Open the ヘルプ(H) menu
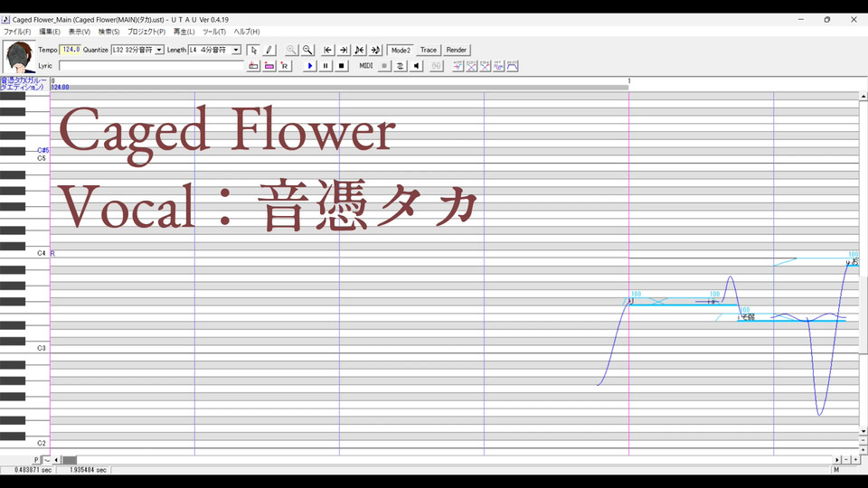Screen dimensions: 868x488 246,32
